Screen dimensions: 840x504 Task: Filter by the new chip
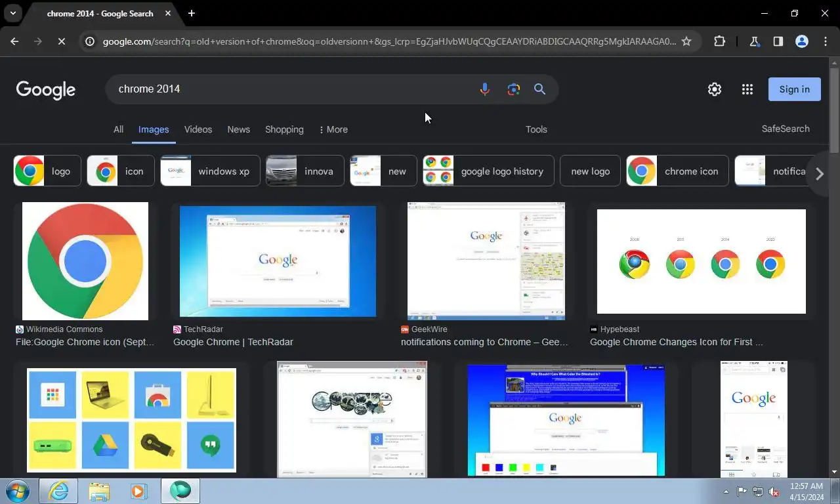point(383,171)
